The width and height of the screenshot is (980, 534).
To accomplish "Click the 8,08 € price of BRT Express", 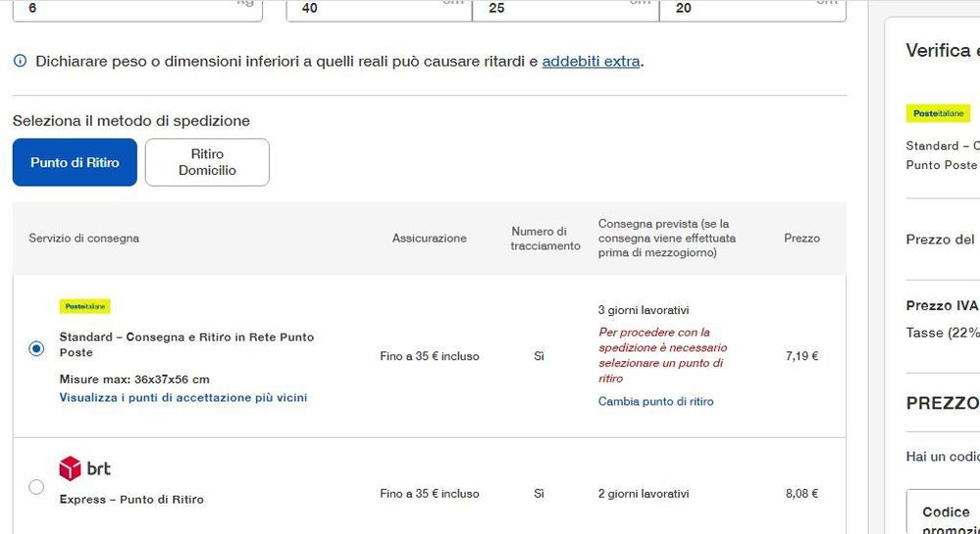I will click(x=801, y=494).
